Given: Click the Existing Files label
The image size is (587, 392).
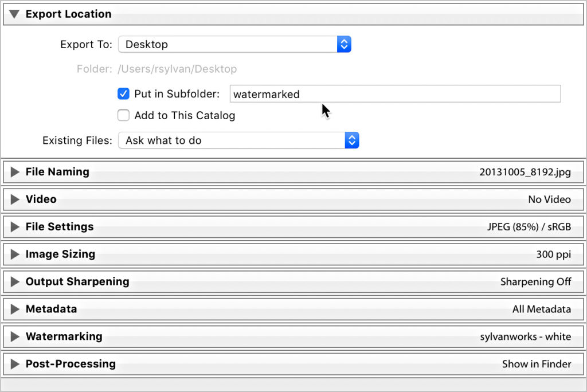Looking at the screenshot, I should click(x=77, y=140).
